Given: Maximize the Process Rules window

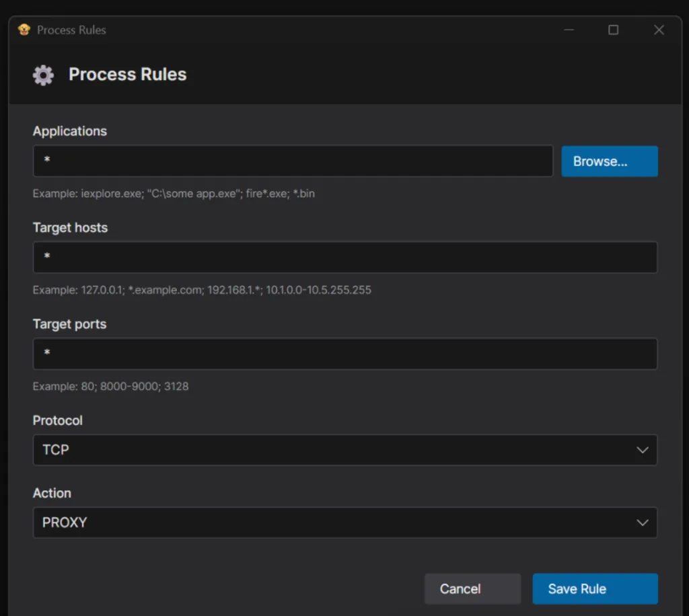Looking at the screenshot, I should tap(613, 30).
